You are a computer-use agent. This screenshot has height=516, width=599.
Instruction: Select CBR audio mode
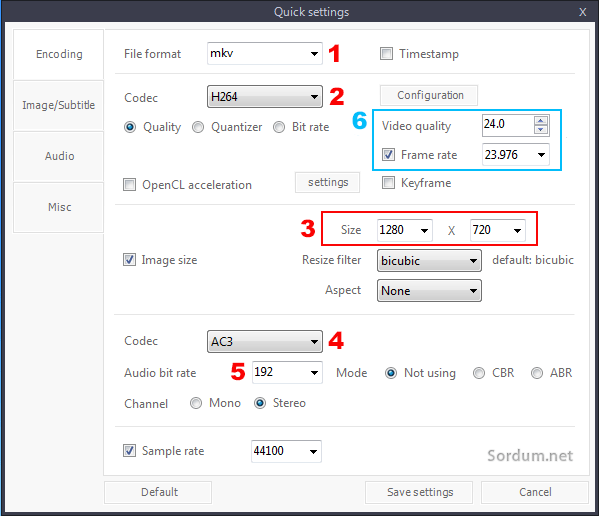(x=479, y=373)
